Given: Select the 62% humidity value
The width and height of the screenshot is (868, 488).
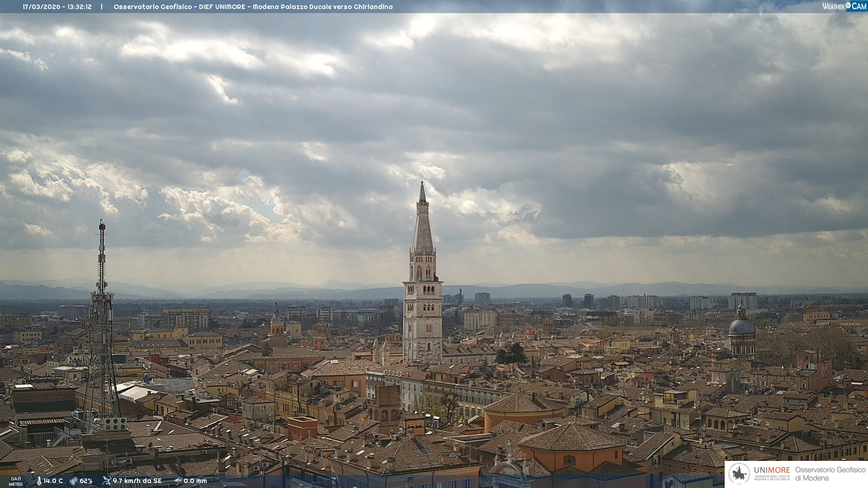Looking at the screenshot, I should [x=86, y=481].
